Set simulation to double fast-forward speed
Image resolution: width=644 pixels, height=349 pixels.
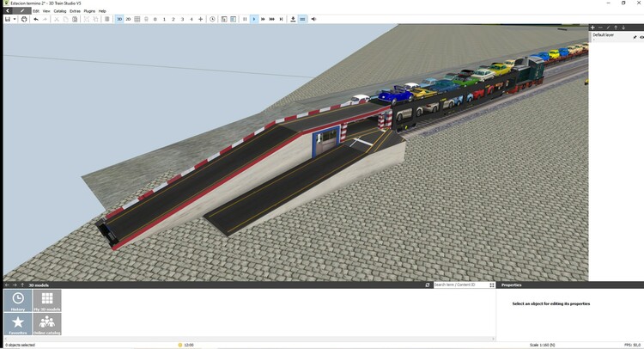pos(263,19)
